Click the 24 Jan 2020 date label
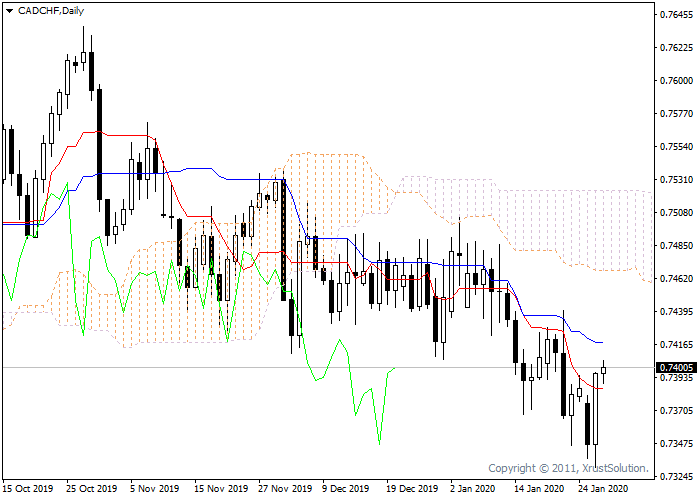This screenshot has width=700, height=500. (x=603, y=488)
